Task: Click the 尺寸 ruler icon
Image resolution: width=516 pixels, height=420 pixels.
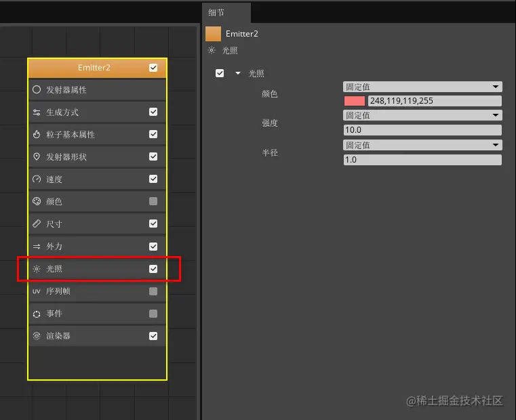Action: [37, 224]
